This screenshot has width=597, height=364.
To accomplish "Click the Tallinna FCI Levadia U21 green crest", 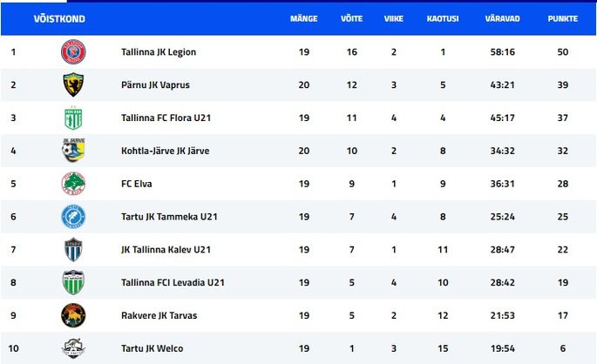I will (x=73, y=282).
